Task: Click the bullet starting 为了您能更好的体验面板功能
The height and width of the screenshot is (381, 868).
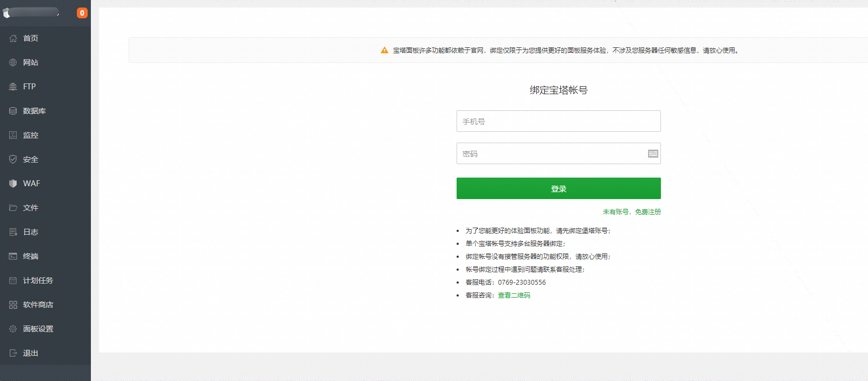Action: tap(538, 231)
